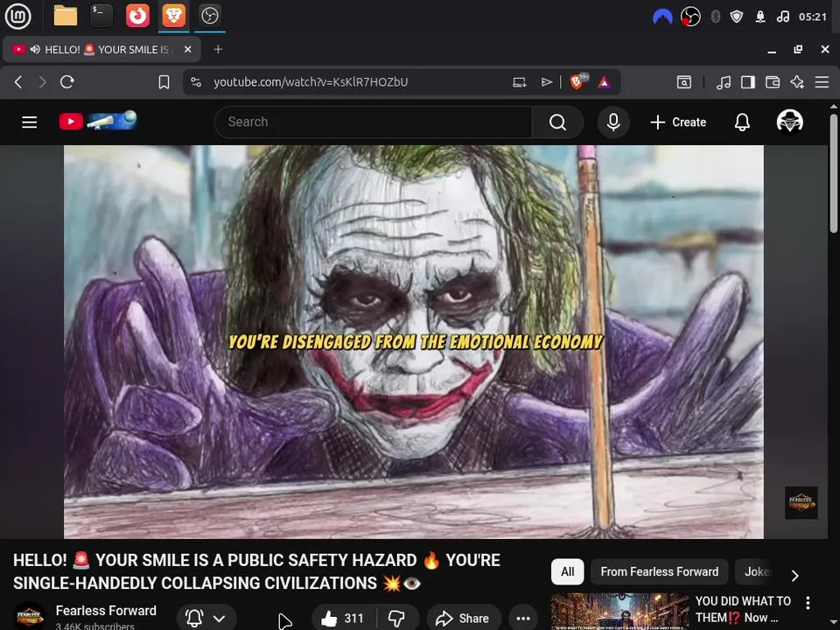Open the Bluetooth tray icon
This screenshot has width=840, height=630.
point(715,17)
